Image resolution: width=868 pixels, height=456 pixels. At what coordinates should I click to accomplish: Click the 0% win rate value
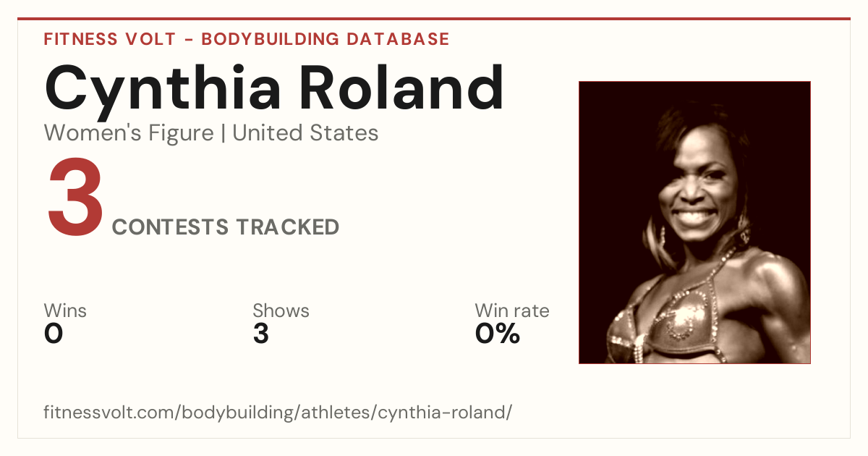coord(498,334)
